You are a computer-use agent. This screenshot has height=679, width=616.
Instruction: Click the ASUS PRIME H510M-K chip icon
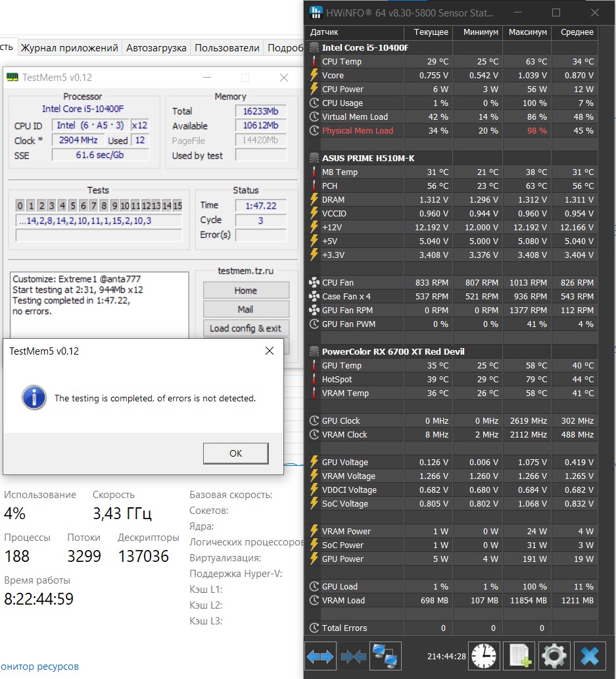click(314, 158)
